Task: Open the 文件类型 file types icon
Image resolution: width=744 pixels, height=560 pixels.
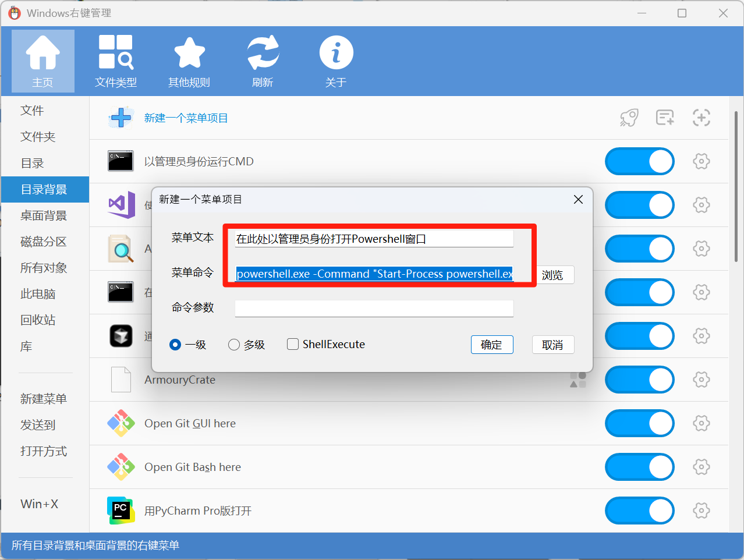Action: tap(116, 61)
